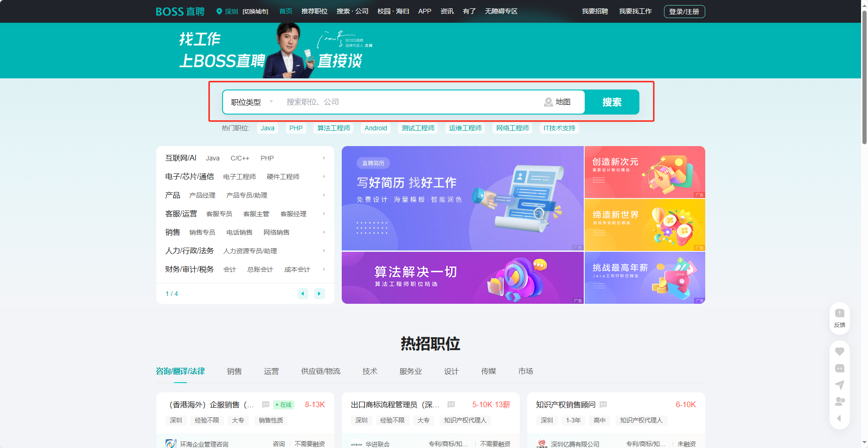Open 搜索·公司 in top navigation
The height and width of the screenshot is (448, 868).
[x=352, y=11]
